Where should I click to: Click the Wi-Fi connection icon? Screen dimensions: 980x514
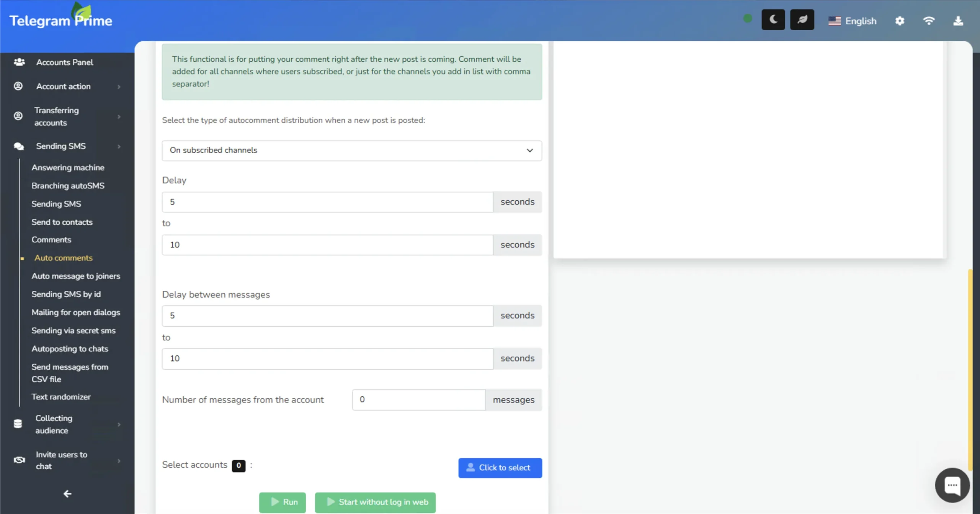pyautogui.click(x=929, y=21)
